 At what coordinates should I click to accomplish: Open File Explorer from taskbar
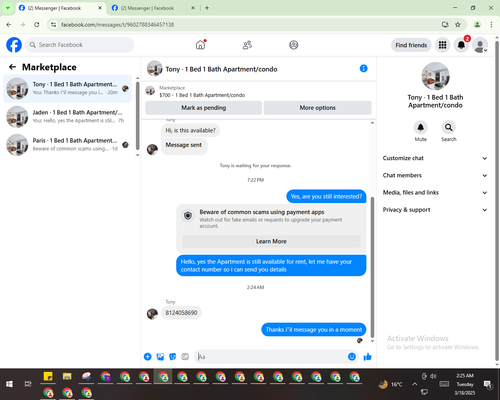point(67,377)
